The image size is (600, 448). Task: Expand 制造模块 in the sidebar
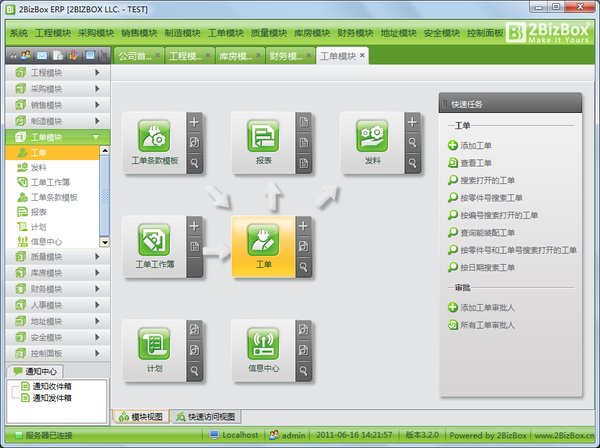coord(58,121)
